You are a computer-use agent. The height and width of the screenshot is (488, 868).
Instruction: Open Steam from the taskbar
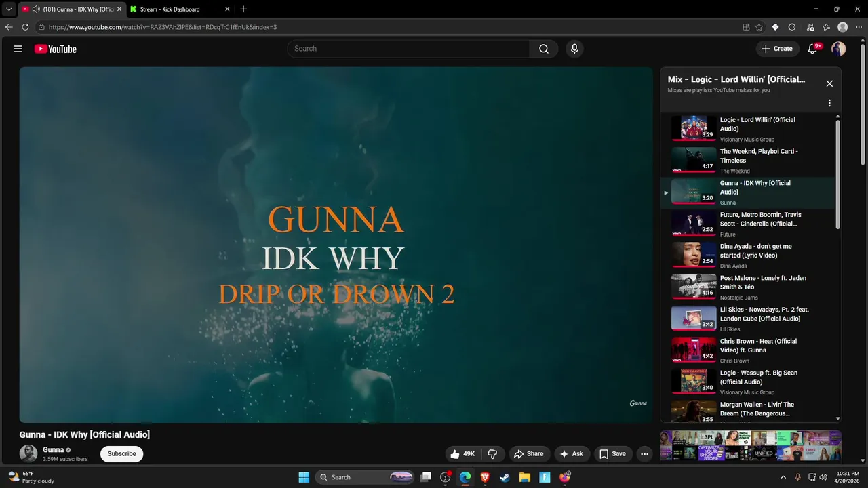pyautogui.click(x=505, y=477)
